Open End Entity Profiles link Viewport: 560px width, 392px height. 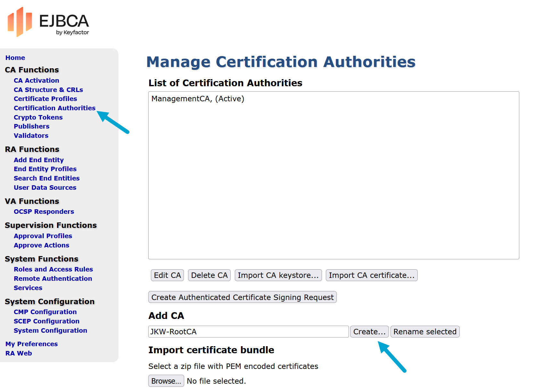tap(45, 169)
